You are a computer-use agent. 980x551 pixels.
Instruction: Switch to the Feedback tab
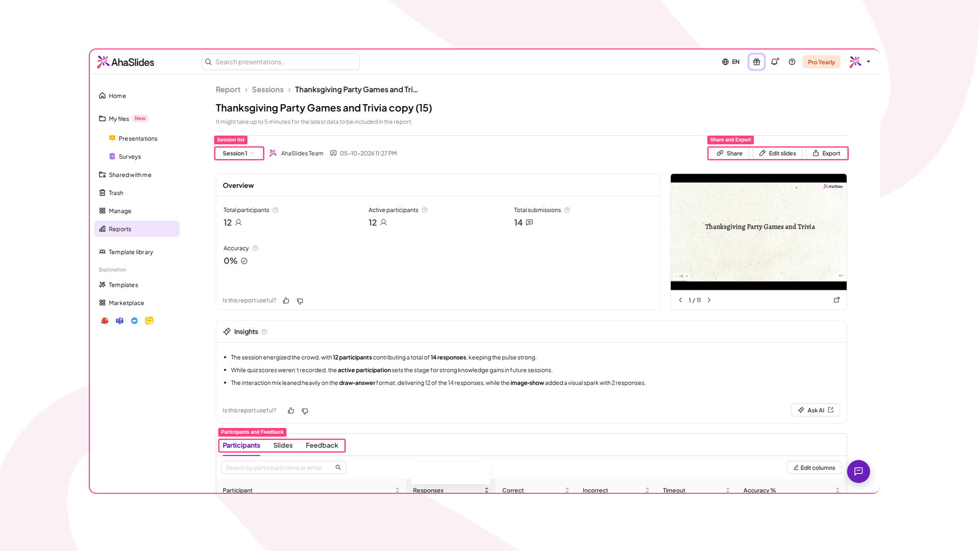pyautogui.click(x=322, y=445)
